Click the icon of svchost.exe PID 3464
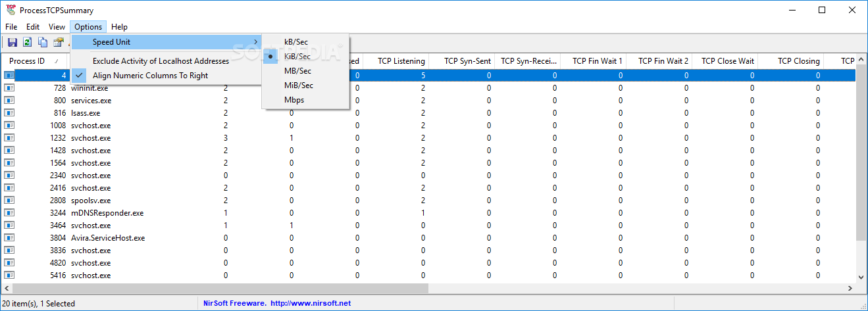This screenshot has height=311, width=868. 9,226
